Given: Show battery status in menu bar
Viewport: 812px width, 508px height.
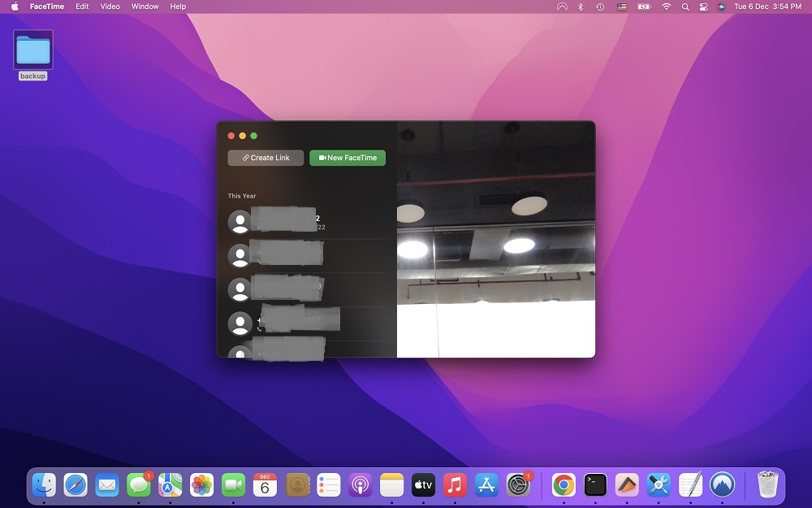Looking at the screenshot, I should click(x=644, y=7).
